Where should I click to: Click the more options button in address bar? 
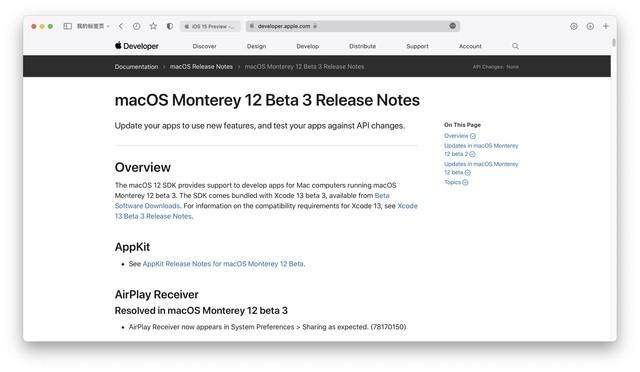453,26
